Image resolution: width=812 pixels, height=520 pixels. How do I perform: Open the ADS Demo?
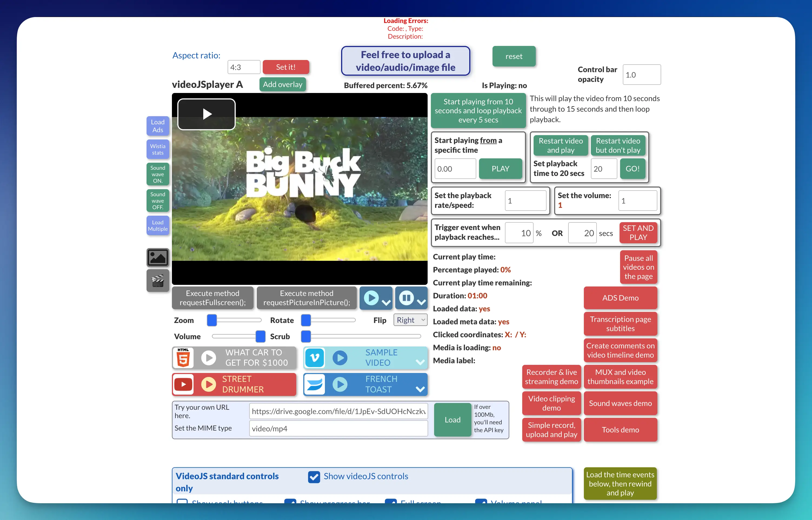(x=621, y=298)
